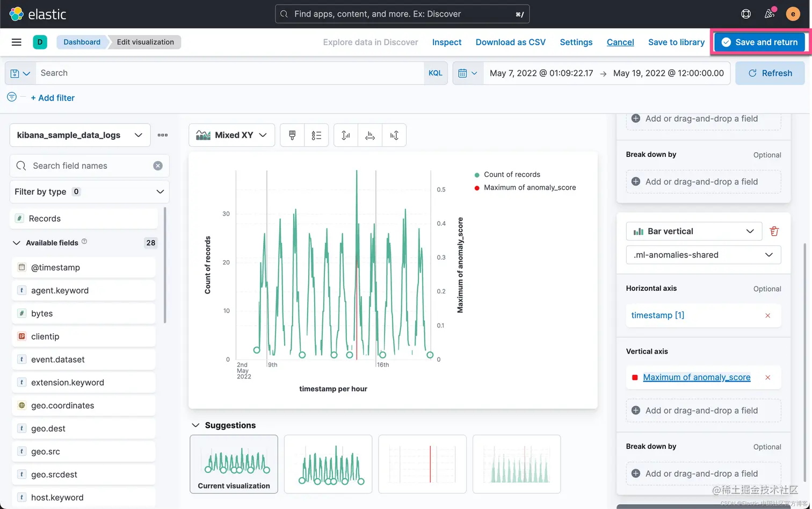
Task: Click Save to library
Action: [676, 42]
